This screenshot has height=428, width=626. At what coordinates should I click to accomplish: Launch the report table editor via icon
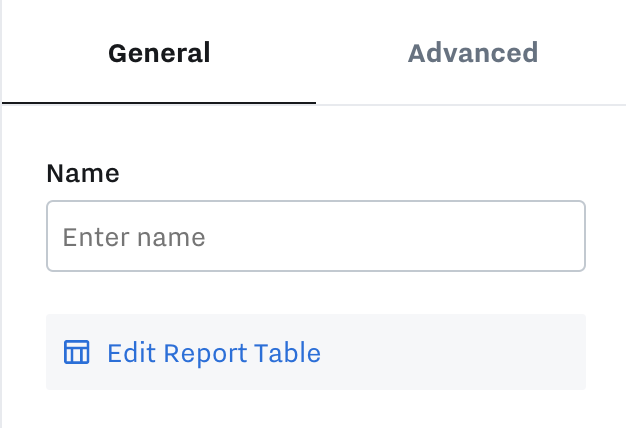77,352
